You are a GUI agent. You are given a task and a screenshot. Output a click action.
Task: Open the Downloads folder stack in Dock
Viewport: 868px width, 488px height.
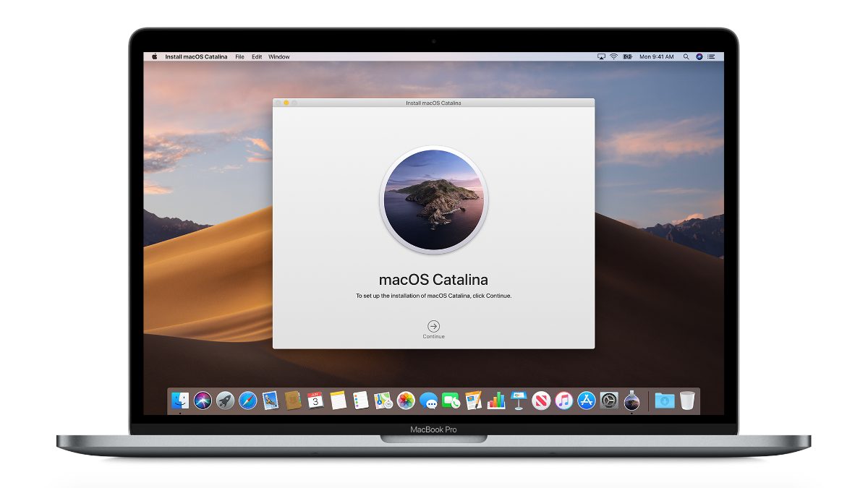pyautogui.click(x=664, y=401)
